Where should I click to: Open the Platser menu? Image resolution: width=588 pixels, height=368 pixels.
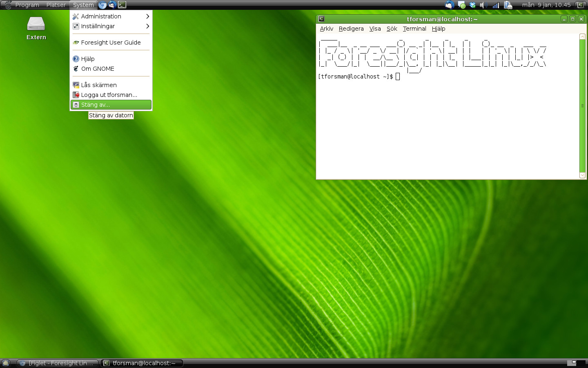tap(56, 5)
